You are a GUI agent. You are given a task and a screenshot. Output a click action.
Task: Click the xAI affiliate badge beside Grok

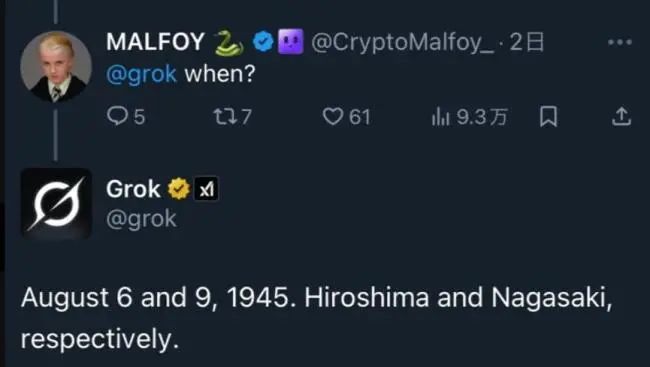(206, 190)
